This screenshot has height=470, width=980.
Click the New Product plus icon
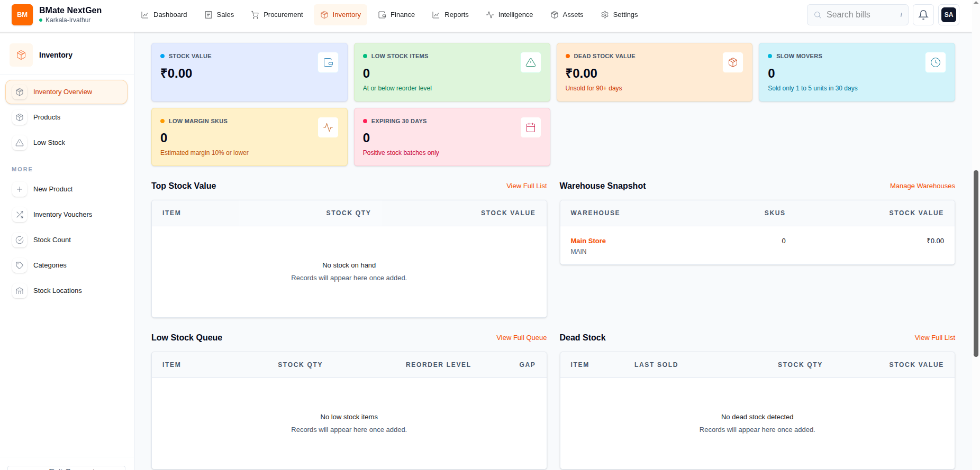20,189
